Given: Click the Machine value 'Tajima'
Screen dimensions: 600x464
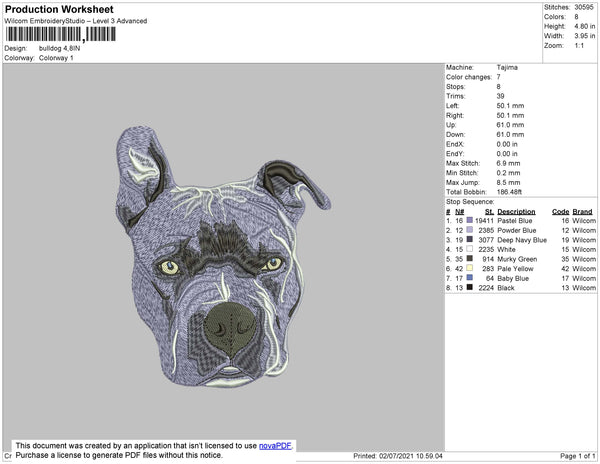Looking at the screenshot, I should pyautogui.click(x=507, y=67).
